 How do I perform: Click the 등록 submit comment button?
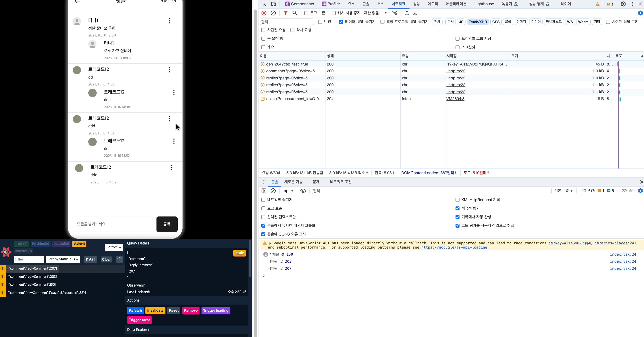[x=167, y=224]
